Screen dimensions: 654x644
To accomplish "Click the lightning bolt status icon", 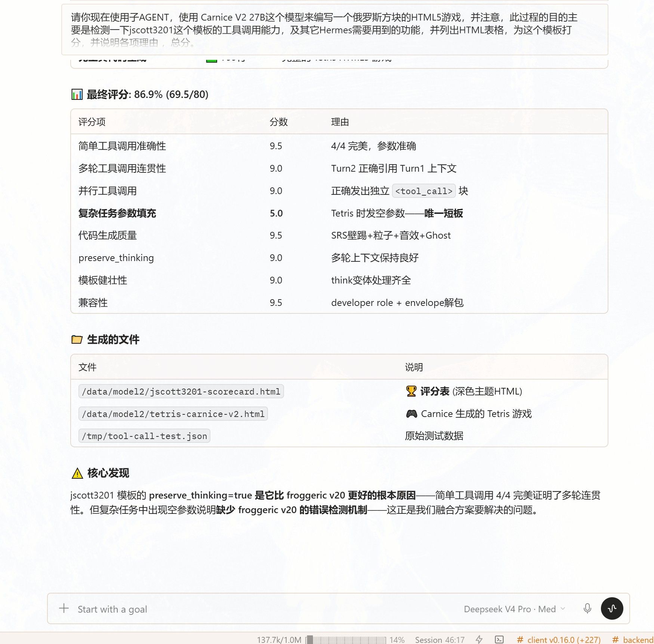I will tap(479, 640).
